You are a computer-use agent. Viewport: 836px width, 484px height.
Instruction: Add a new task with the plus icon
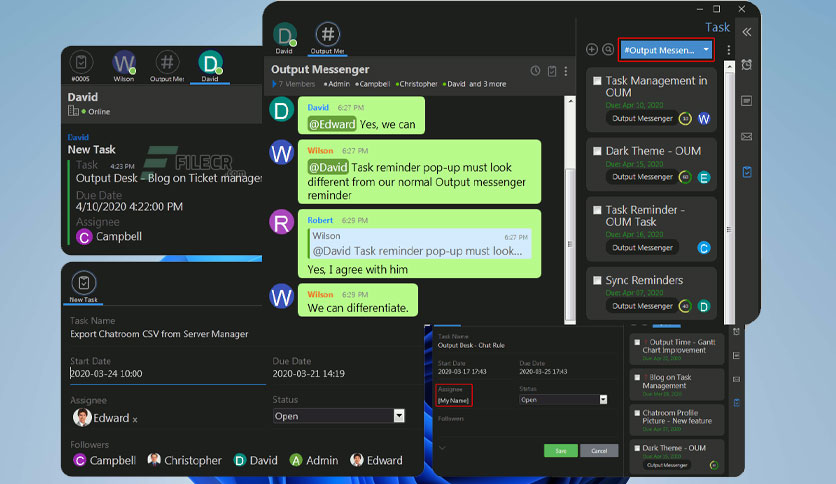(x=592, y=50)
